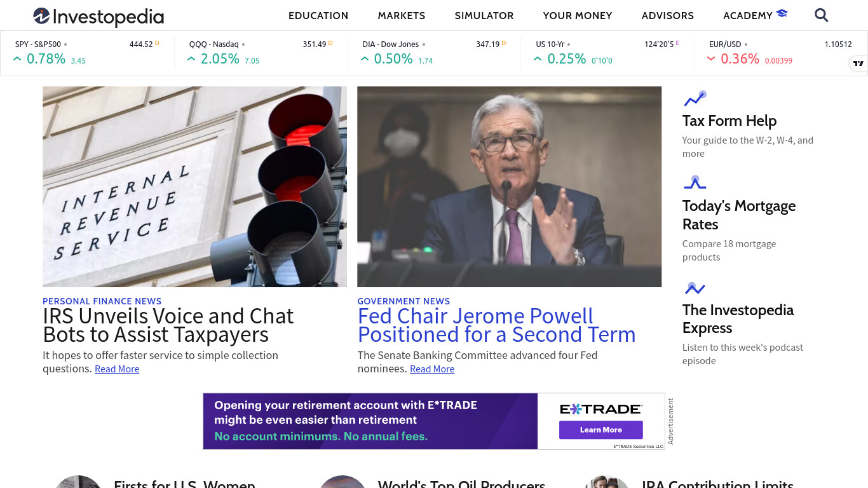Click the DIA - Dow Jones ticker label

391,44
